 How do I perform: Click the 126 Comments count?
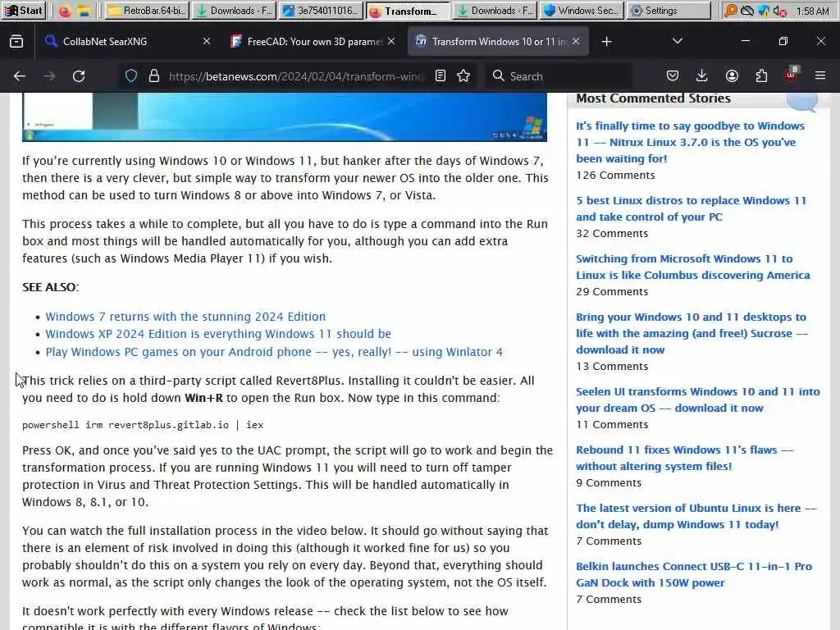615,176
